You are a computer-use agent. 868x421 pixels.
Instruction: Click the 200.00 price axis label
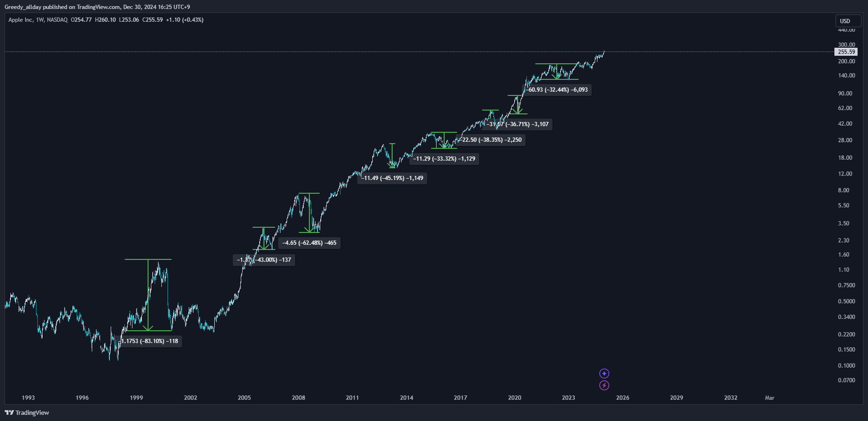(x=846, y=61)
